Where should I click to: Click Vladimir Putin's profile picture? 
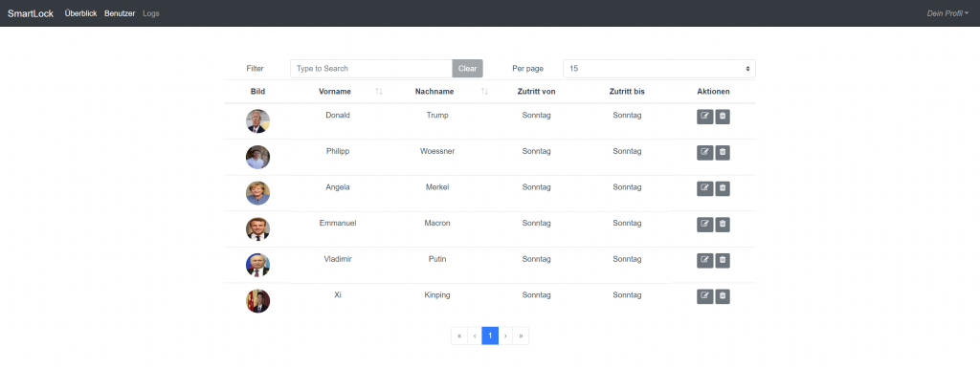[257, 265]
